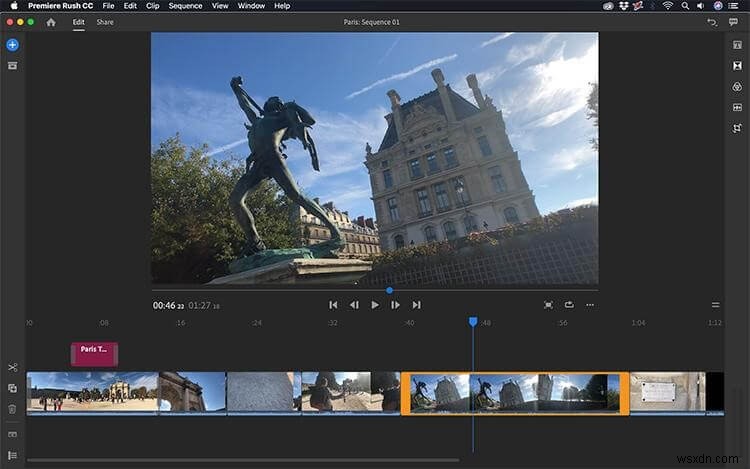Select the Paris title clip on the timeline
750x469 pixels.
tap(94, 353)
